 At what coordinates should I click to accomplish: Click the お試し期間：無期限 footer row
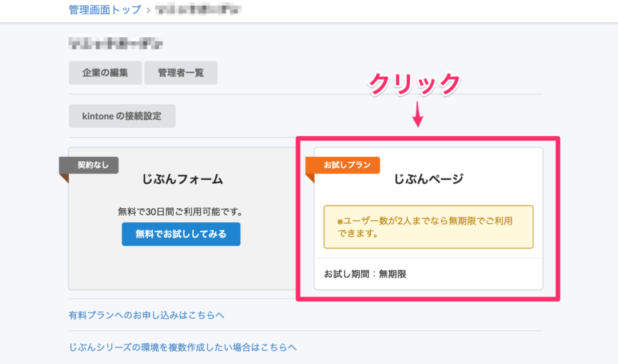pos(361,274)
